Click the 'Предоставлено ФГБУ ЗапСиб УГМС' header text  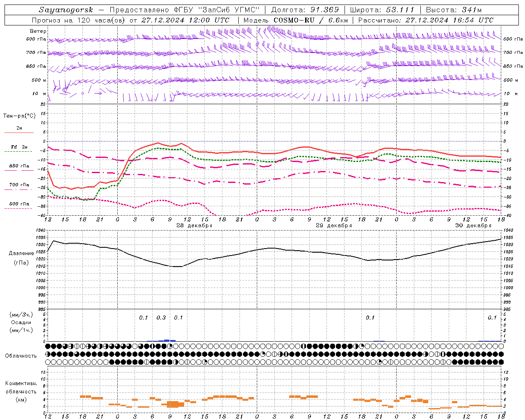pyautogui.click(x=185, y=10)
